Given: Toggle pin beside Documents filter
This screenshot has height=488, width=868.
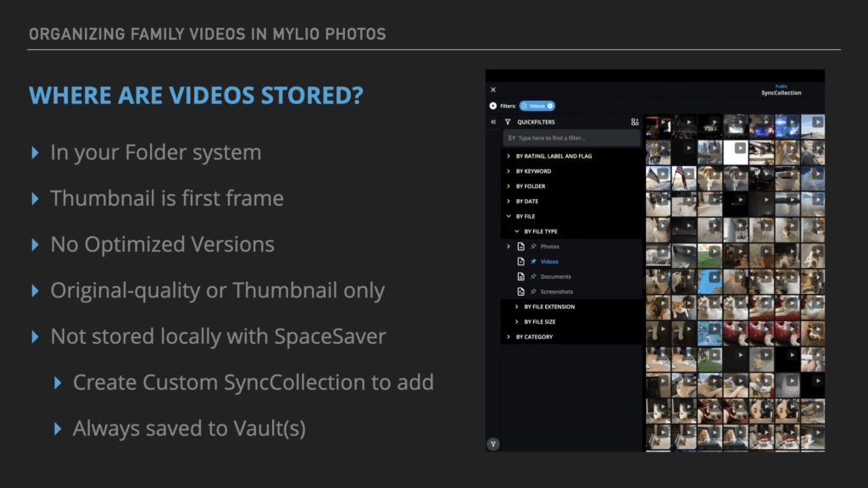Looking at the screenshot, I should [533, 277].
